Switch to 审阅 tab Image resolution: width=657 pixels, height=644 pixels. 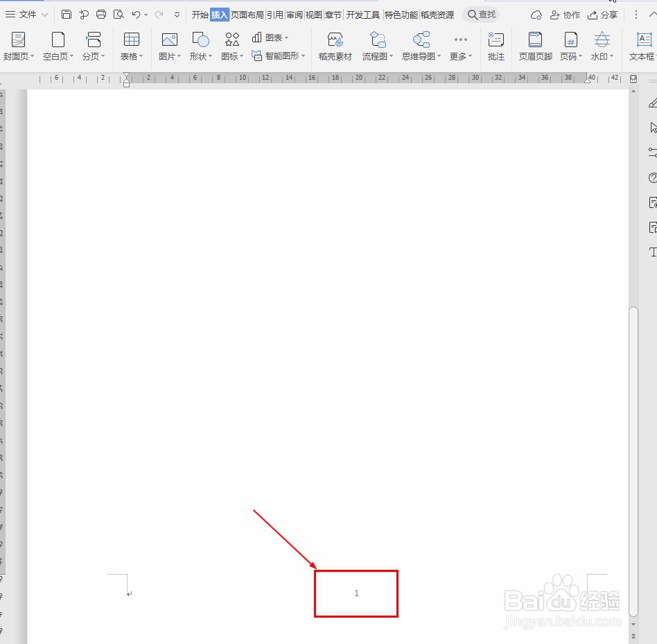[x=295, y=15]
